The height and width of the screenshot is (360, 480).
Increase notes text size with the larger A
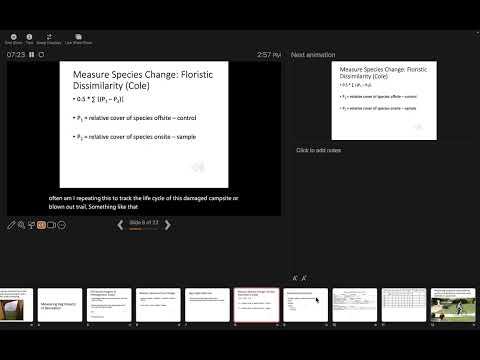[304, 278]
